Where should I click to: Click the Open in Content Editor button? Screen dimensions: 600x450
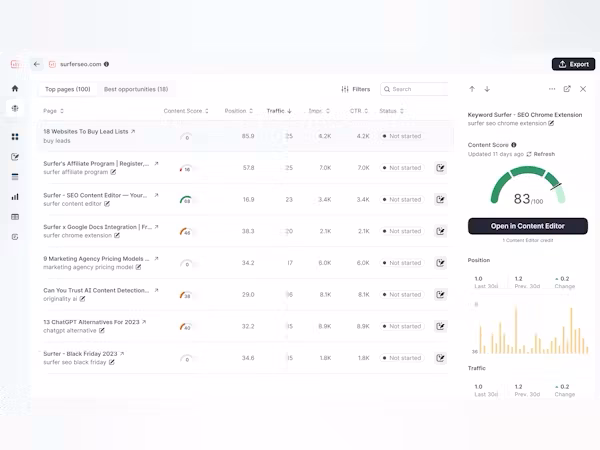point(527,226)
